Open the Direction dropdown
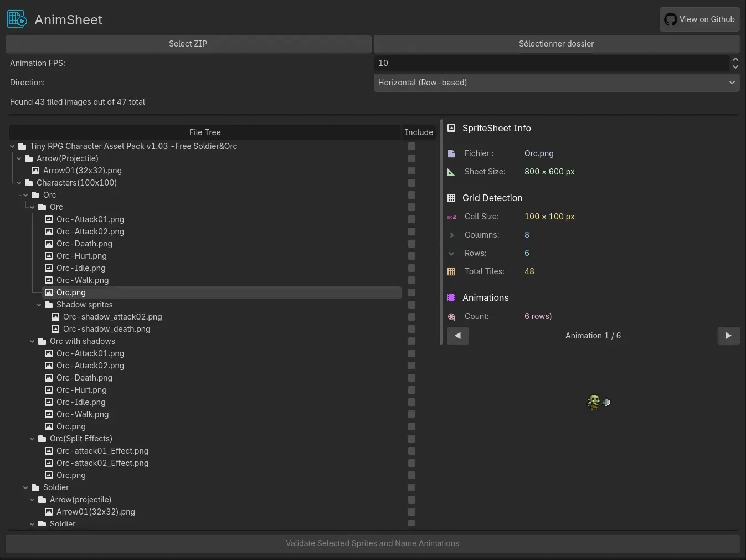 coord(556,83)
